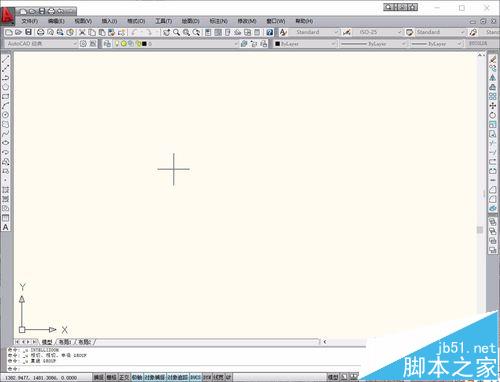This screenshot has width=500, height=382.
Task: Click the Text Style icon
Action: click(283, 32)
